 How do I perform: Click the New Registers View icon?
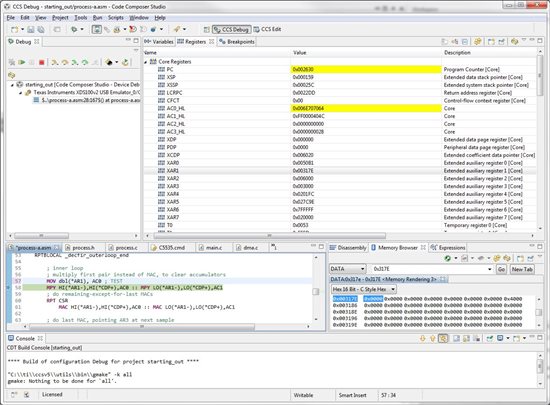pos(491,42)
